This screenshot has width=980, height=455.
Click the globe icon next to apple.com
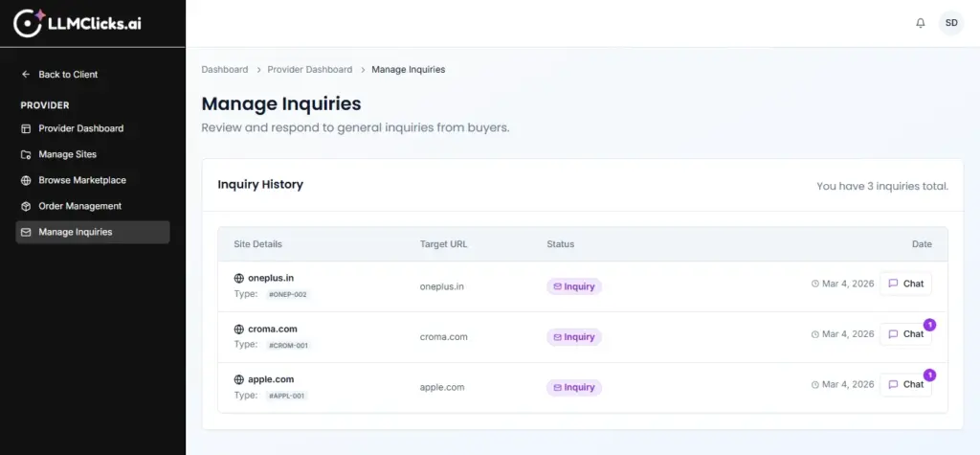[239, 379]
